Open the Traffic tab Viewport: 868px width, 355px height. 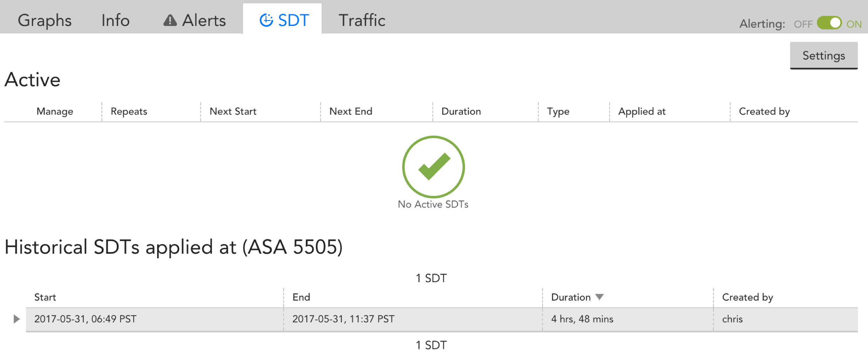pos(362,20)
